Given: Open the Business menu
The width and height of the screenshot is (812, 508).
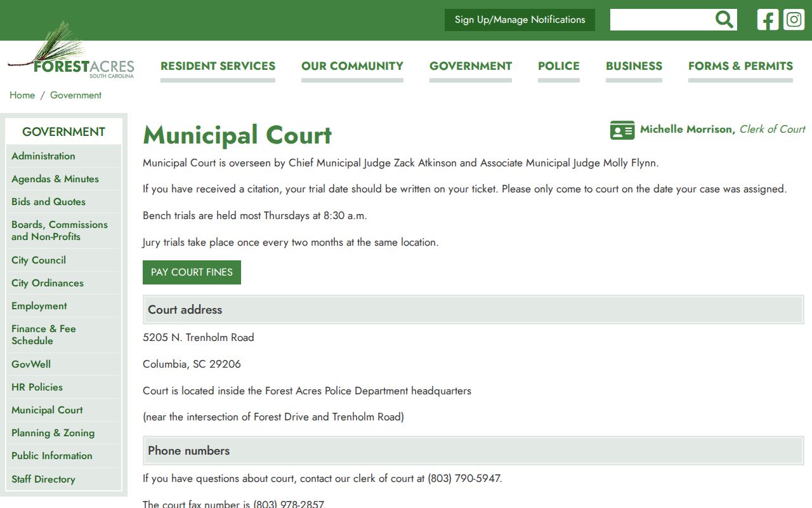Looking at the screenshot, I should (634, 66).
